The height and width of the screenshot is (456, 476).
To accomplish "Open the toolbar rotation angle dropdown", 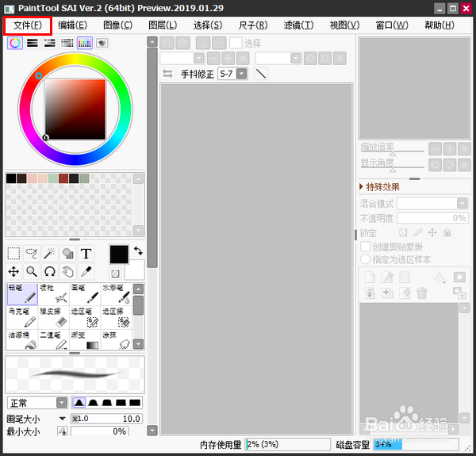I will pos(295,58).
